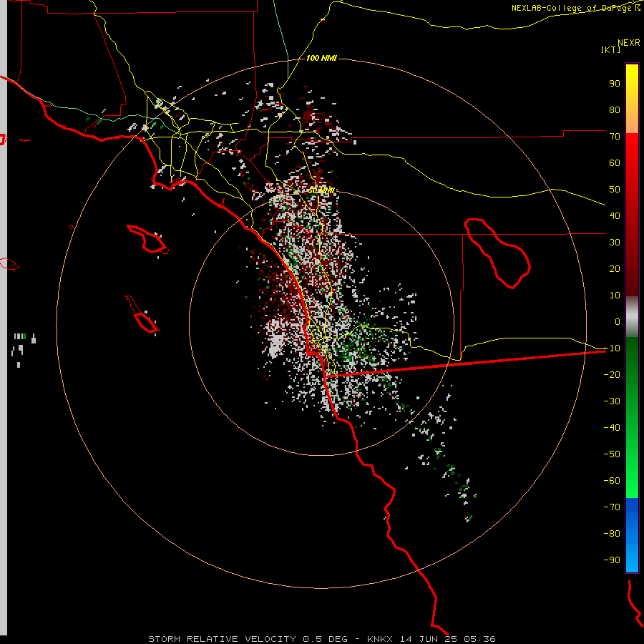Click the "100 NMI" range ring label
The height and width of the screenshot is (644, 644).
[321, 59]
